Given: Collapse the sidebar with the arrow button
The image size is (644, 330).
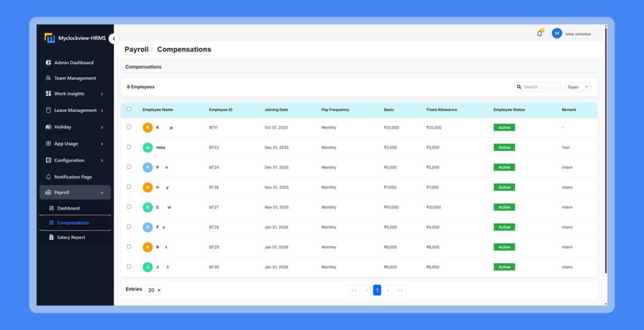Looking at the screenshot, I should [x=114, y=38].
